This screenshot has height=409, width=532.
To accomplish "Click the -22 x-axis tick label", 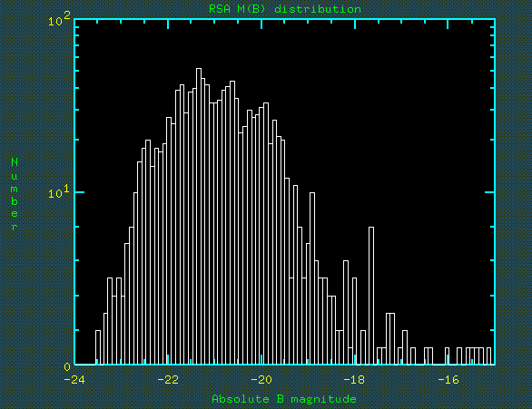I will [168, 379].
